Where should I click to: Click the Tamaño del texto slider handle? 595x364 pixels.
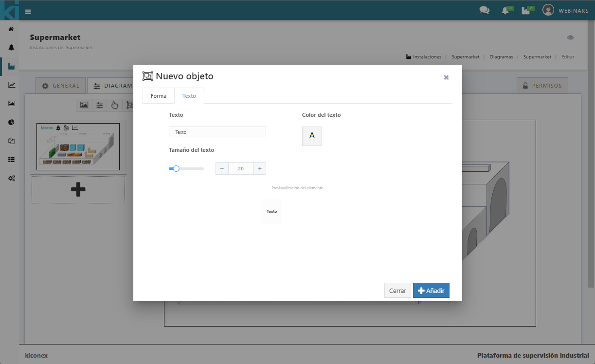tap(176, 168)
